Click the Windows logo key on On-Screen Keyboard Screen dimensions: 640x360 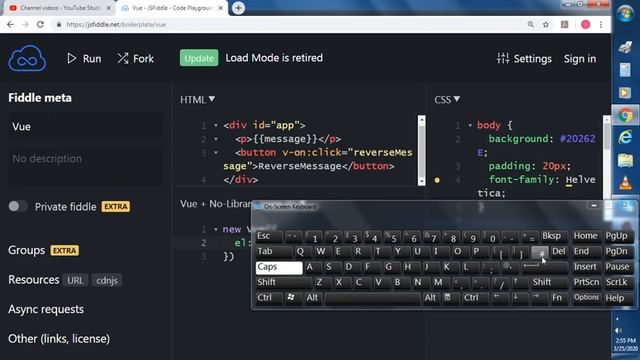coord(292,298)
